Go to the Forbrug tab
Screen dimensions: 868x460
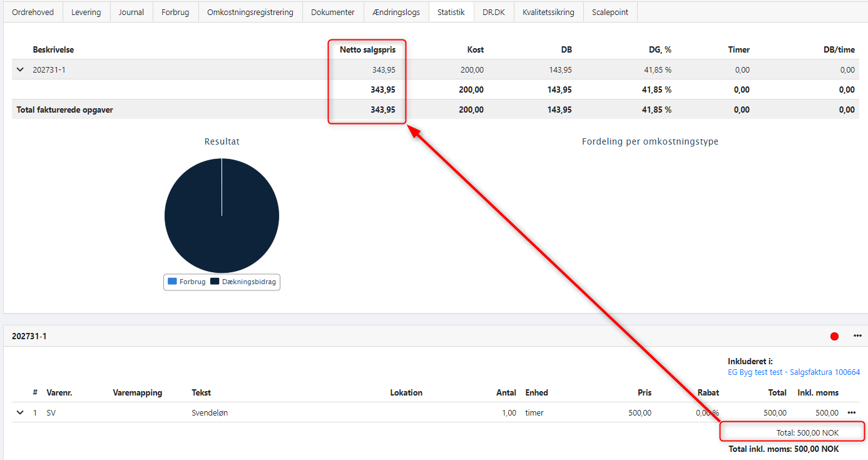tap(176, 12)
